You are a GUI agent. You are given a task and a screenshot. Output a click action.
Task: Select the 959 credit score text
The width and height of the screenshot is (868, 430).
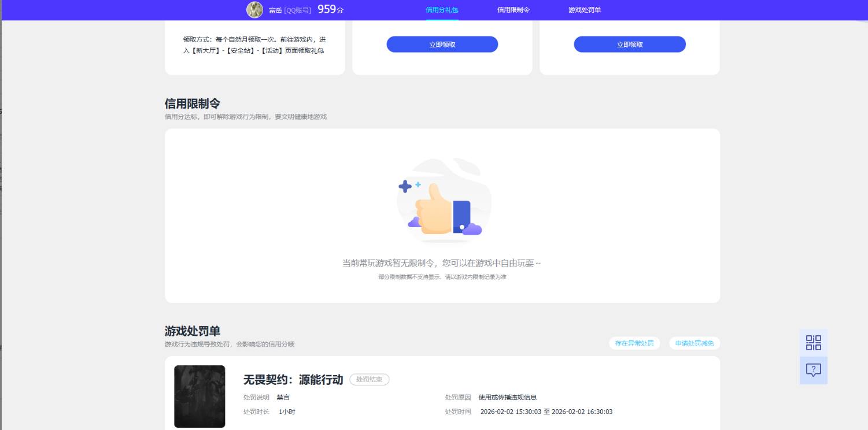pos(327,9)
